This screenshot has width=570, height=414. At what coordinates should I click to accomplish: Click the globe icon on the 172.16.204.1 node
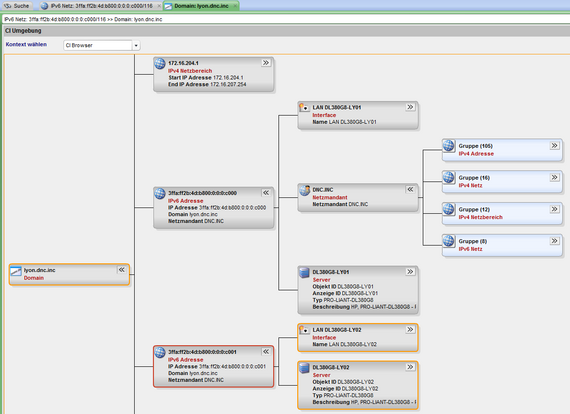(x=160, y=64)
